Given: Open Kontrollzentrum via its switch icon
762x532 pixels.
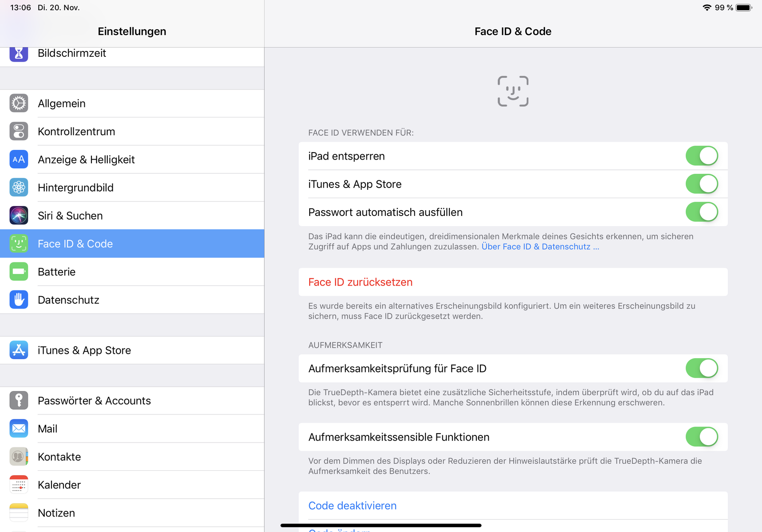Looking at the screenshot, I should click(19, 131).
